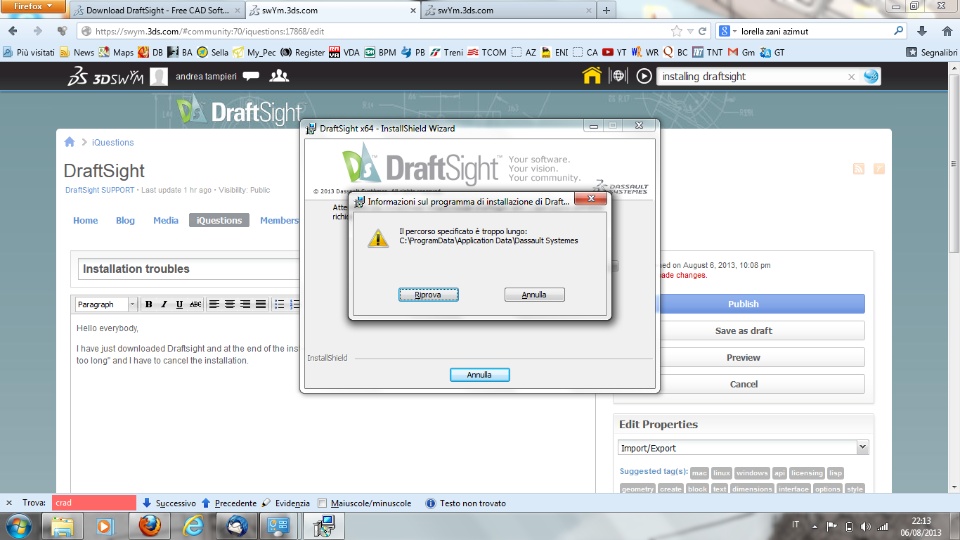Image resolution: width=960 pixels, height=540 pixels.
Task: Click Cancel in the publish panel
Action: coord(743,384)
